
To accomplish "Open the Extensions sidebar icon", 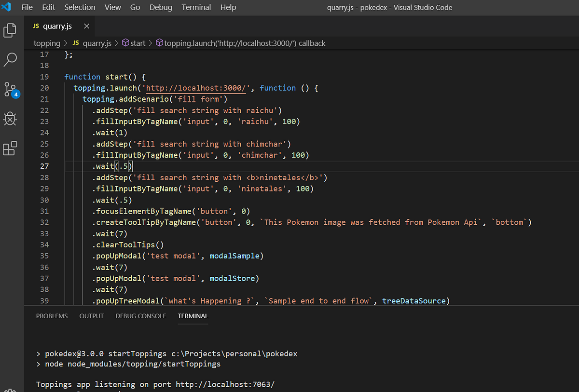I will click(10, 149).
